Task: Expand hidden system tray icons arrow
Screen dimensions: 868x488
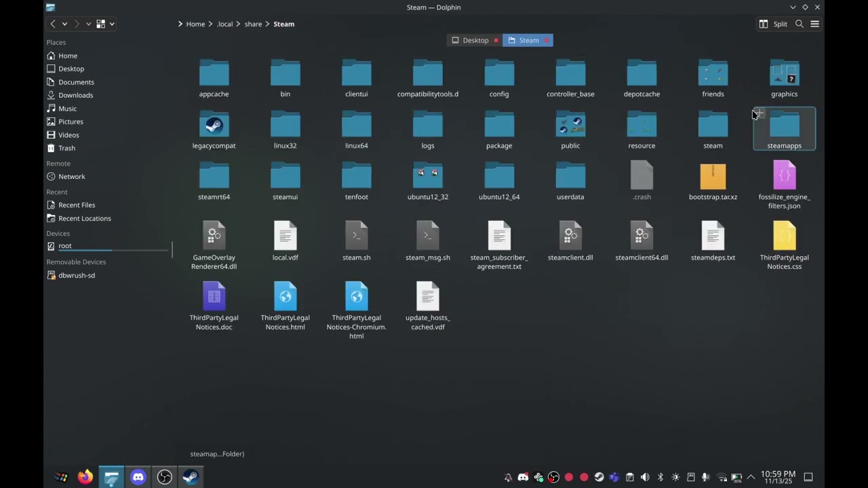Action: coord(751,477)
